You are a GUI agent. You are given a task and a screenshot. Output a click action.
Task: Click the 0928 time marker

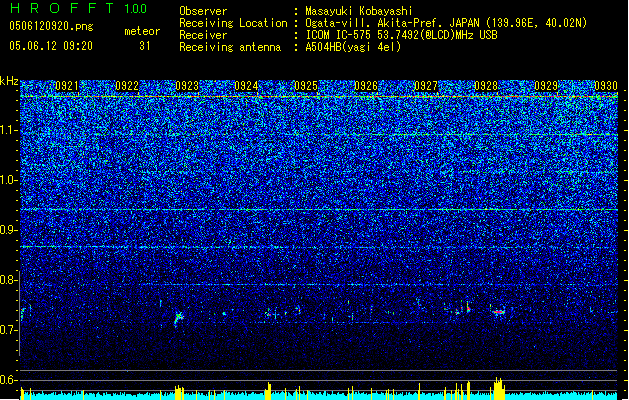(486, 86)
